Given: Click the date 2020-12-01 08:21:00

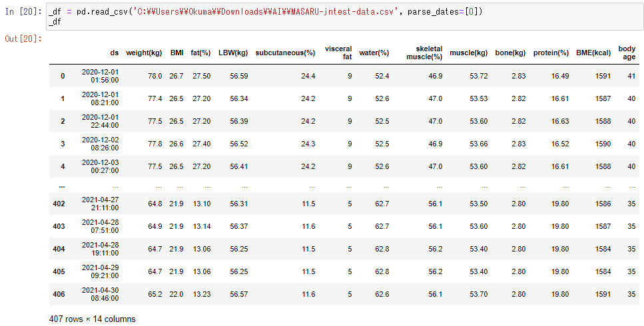Looking at the screenshot, I should pos(100,98).
